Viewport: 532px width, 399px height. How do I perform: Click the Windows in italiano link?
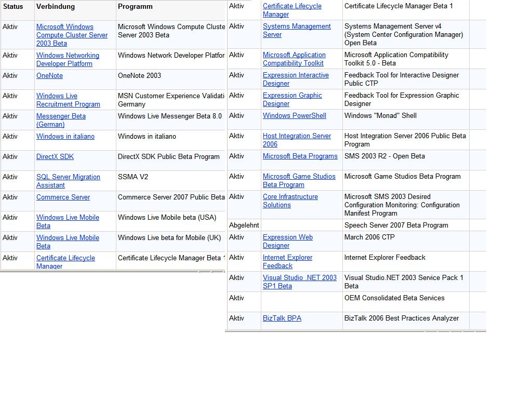(65, 137)
